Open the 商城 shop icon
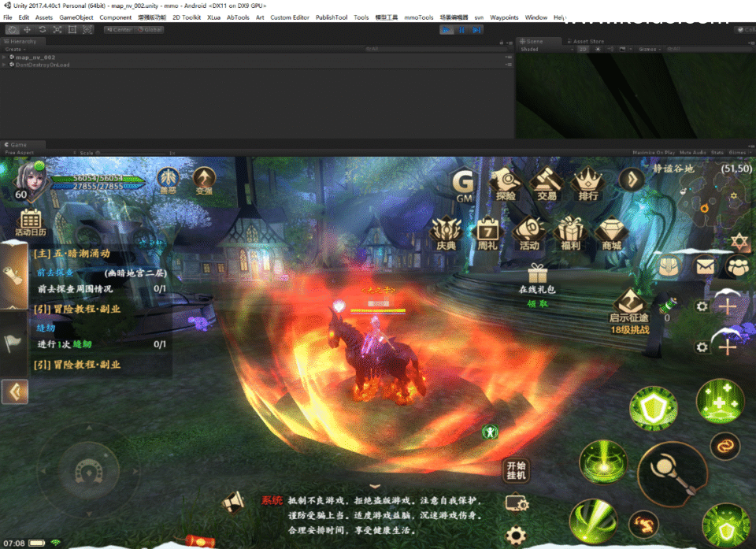756x549 pixels. (x=611, y=232)
